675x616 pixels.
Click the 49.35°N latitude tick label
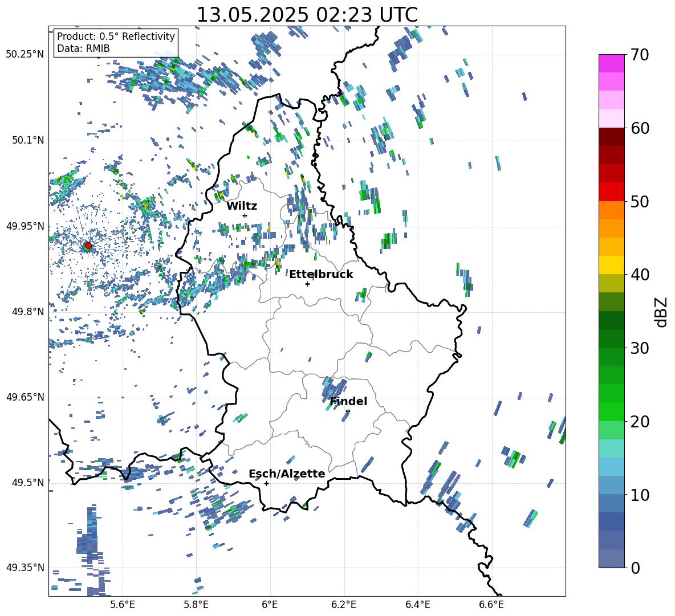click(x=25, y=568)
